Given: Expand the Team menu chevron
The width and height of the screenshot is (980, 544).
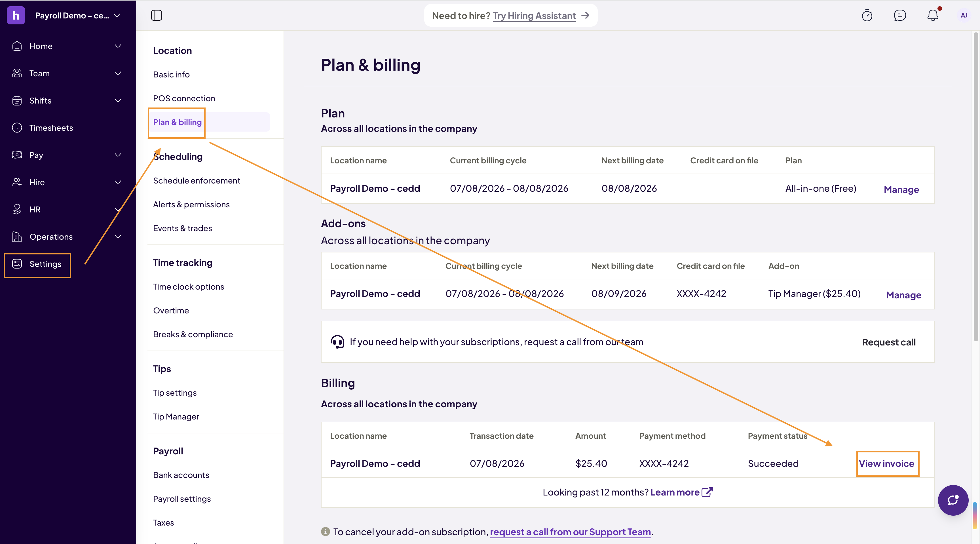Looking at the screenshot, I should (x=118, y=73).
